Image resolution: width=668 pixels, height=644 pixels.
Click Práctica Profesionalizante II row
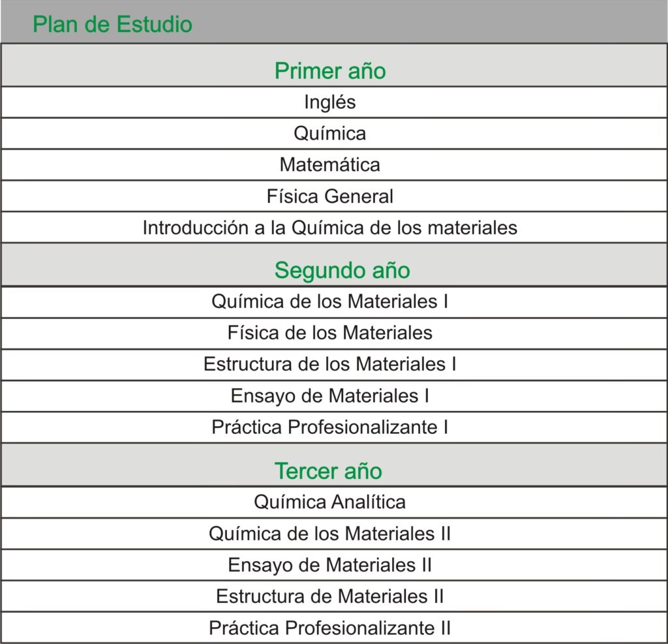330,628
